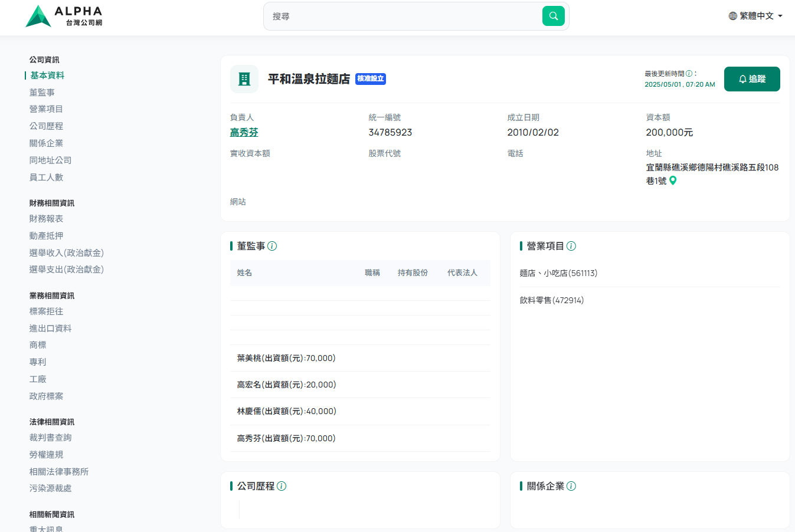Open 動產抵押 sidebar item
The width and height of the screenshot is (795, 532).
(46, 236)
